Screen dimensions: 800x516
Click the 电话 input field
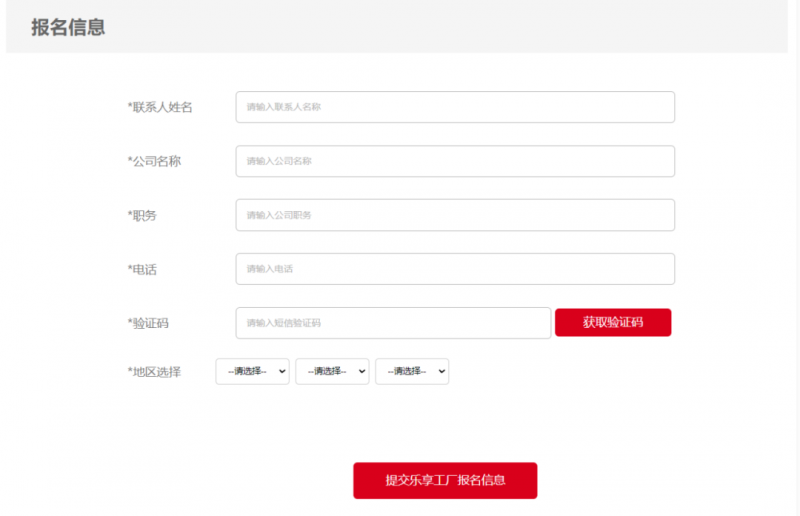pyautogui.click(x=455, y=269)
